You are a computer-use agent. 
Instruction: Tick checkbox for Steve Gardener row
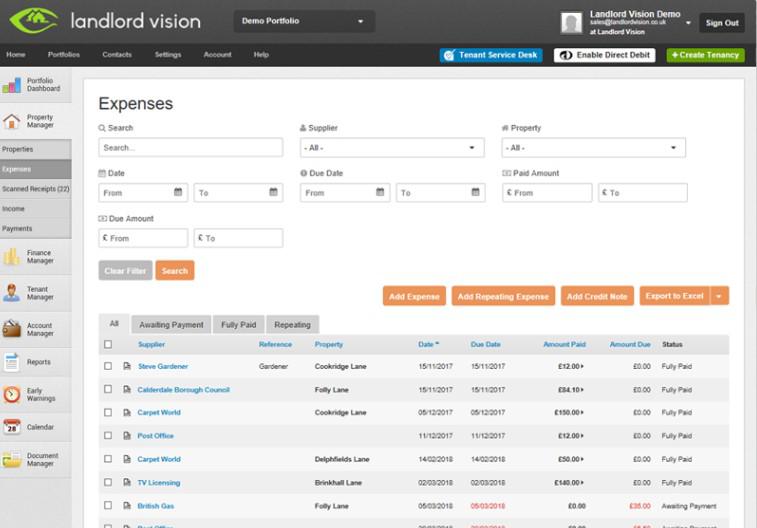108,366
